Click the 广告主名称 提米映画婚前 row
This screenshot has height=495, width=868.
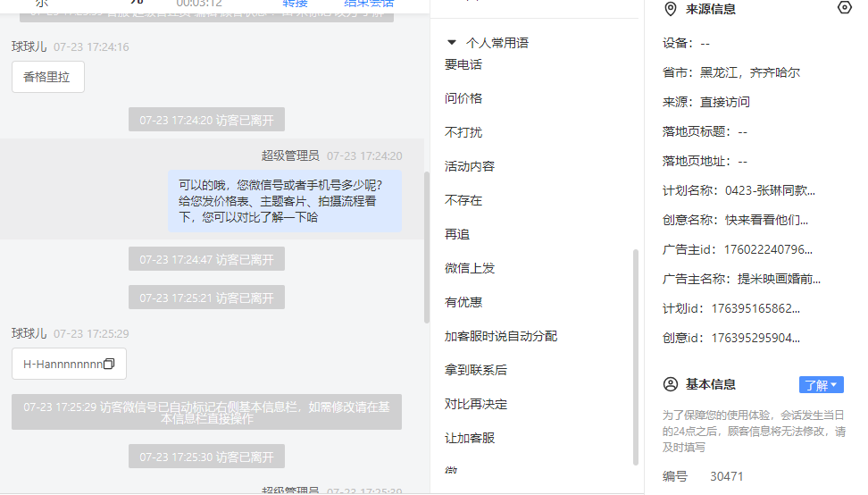click(741, 279)
